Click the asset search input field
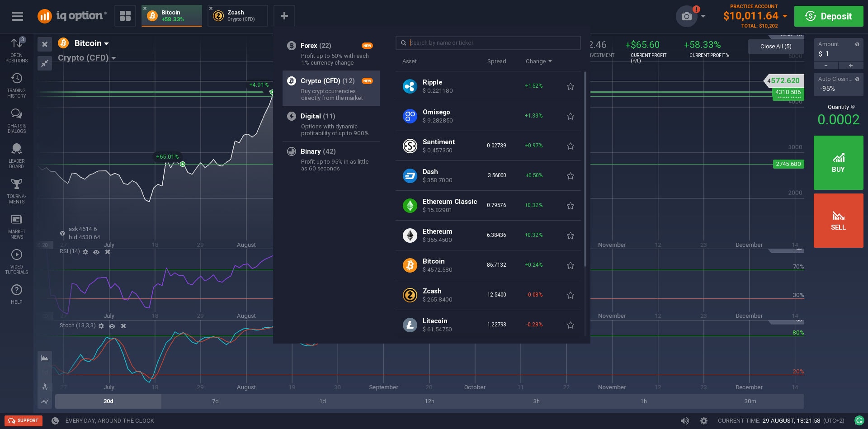Screen dimensions: 868x429 click(x=488, y=43)
